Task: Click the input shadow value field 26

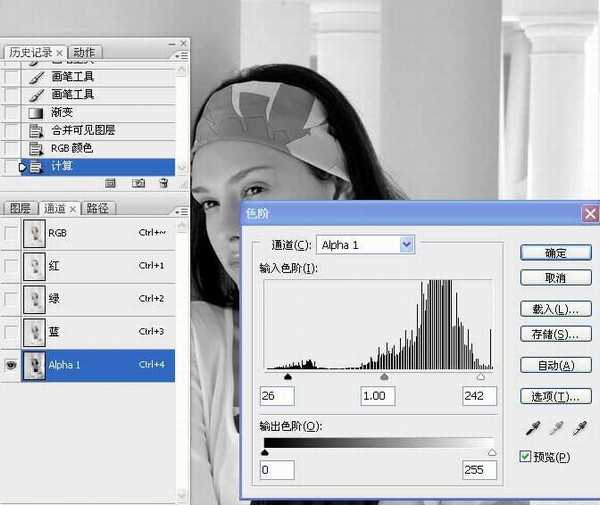Action: pyautogui.click(x=277, y=396)
